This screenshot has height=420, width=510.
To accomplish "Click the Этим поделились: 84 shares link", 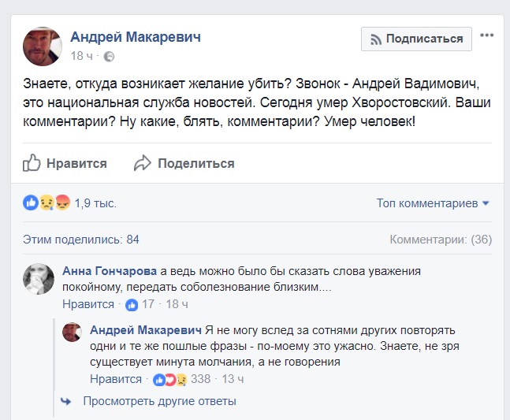I will pos(80,239).
